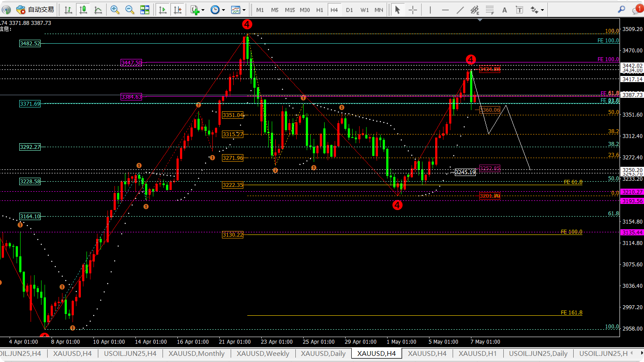Click the 3447.50 magenta price level label

point(131,63)
